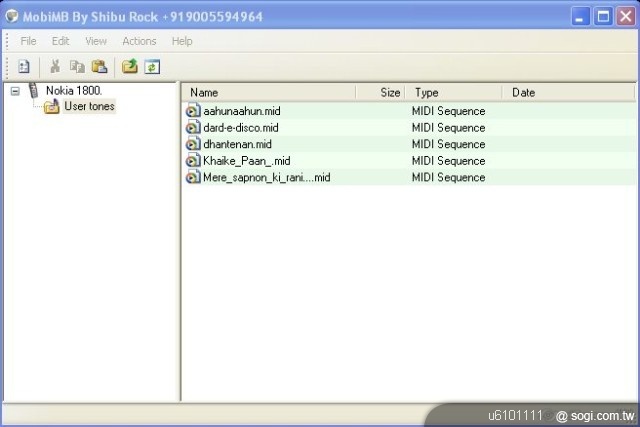Select the Khaike_Paan_.mid file name
The height and width of the screenshot is (427, 640).
coord(247,161)
